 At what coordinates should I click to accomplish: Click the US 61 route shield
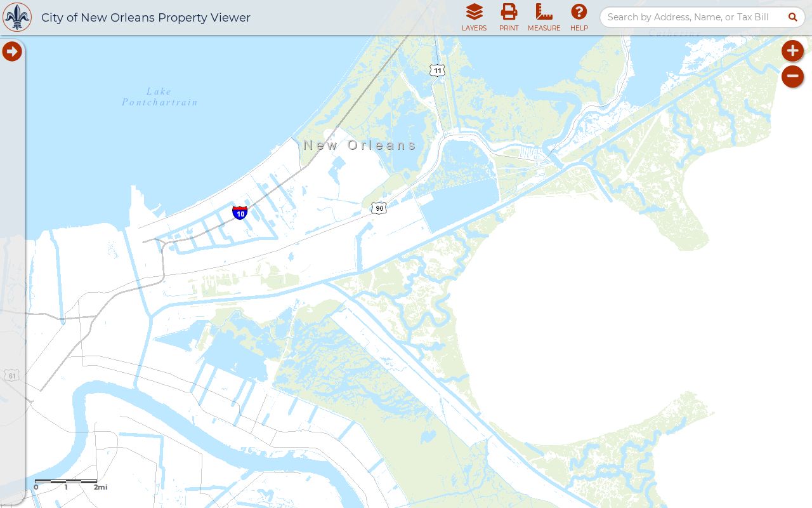[x=11, y=375]
